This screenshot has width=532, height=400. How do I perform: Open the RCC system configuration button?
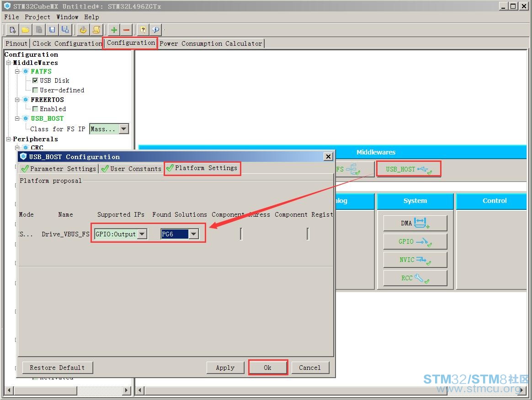(415, 278)
